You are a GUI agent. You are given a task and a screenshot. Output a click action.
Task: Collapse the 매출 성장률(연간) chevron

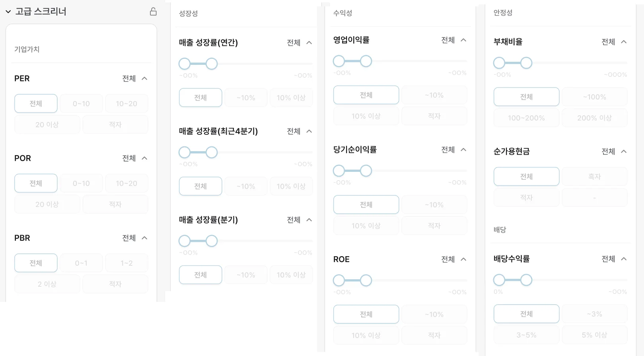click(309, 43)
